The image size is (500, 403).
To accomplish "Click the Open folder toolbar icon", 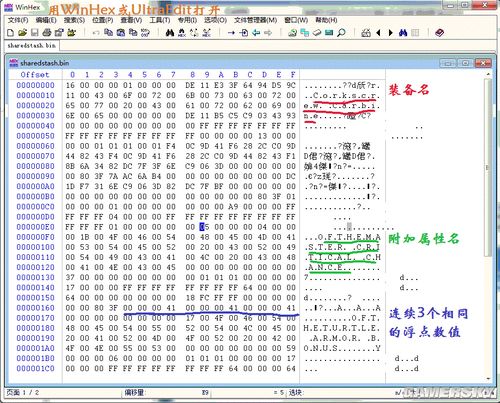I will click(71, 33).
